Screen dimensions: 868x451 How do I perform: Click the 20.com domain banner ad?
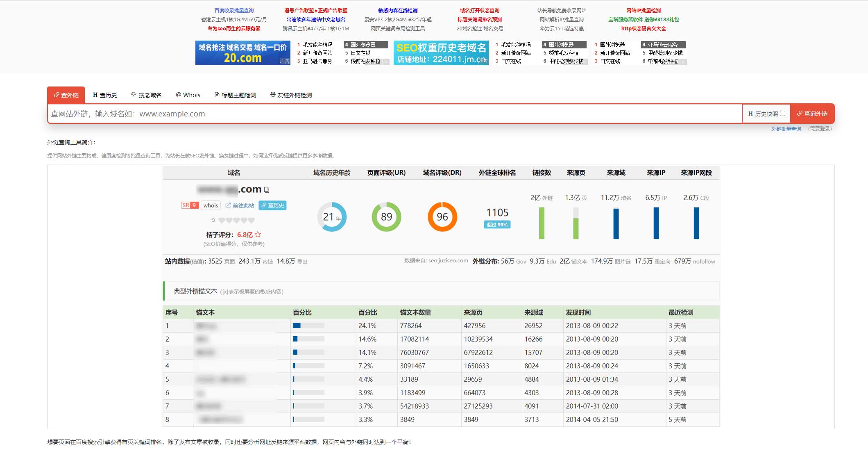[243, 53]
